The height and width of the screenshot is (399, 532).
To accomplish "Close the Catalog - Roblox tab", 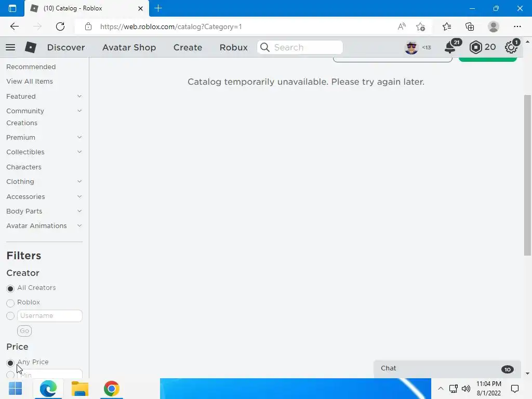I will coord(140,8).
